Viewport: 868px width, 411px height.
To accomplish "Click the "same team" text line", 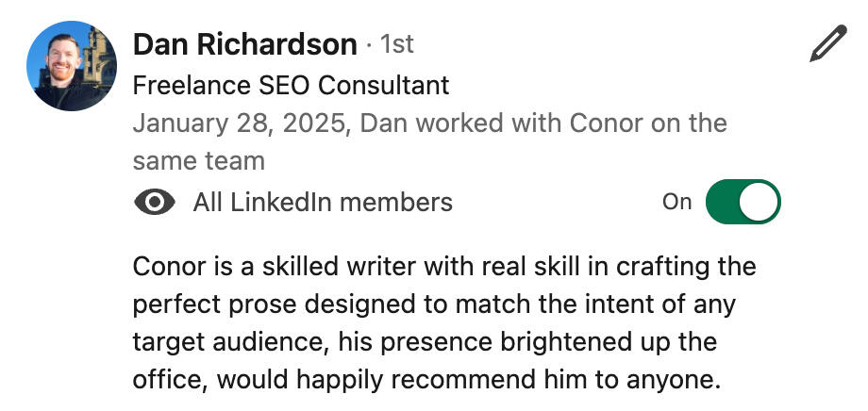I will 198,161.
